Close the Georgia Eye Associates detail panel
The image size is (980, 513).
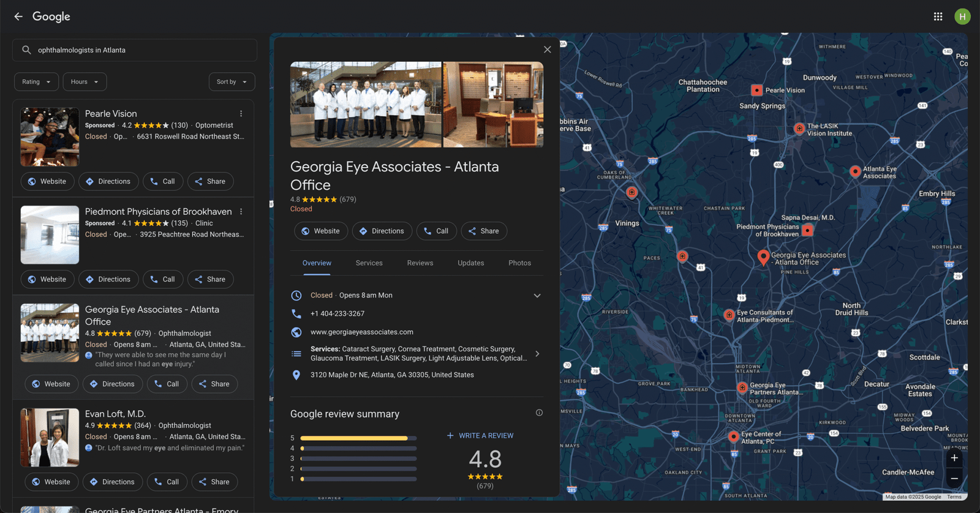pos(548,50)
